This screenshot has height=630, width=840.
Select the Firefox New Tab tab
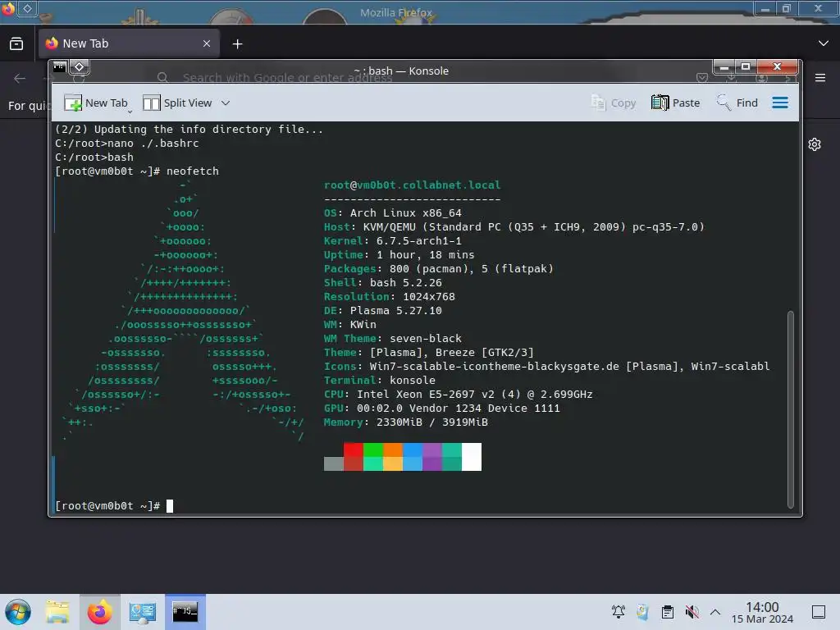[x=129, y=43]
